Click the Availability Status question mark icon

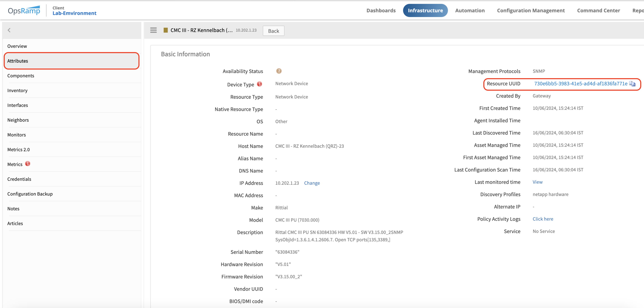tap(279, 71)
